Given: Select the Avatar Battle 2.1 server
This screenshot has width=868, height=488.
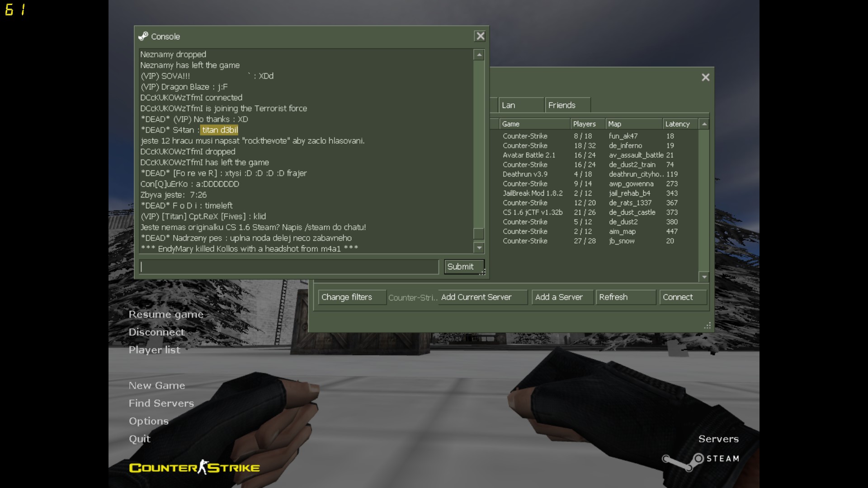Looking at the screenshot, I should click(x=594, y=155).
